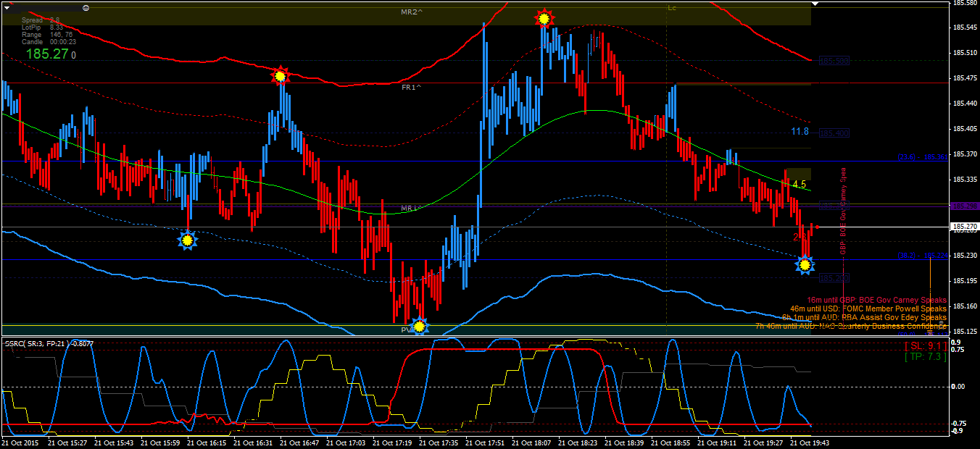Click 185.580 on the price axis
The height and width of the screenshot is (449, 980).
(x=965, y=3)
